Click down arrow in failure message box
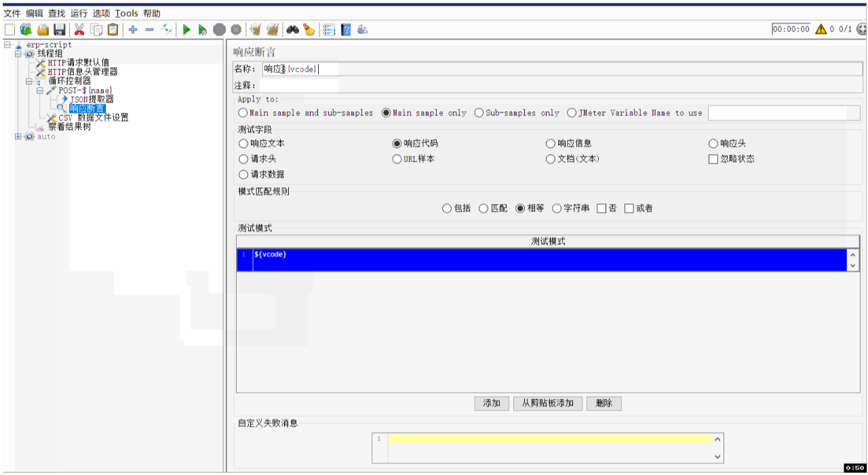 [x=717, y=457]
